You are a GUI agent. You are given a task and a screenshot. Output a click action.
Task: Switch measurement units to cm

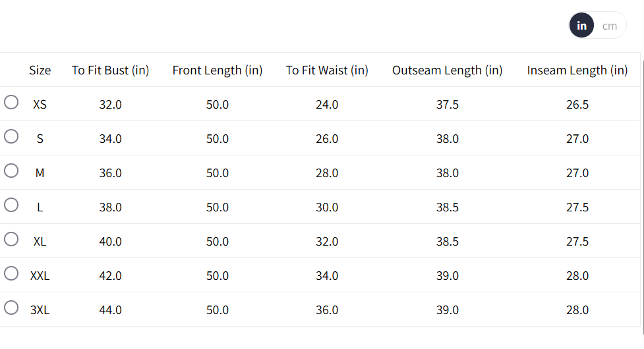click(610, 26)
